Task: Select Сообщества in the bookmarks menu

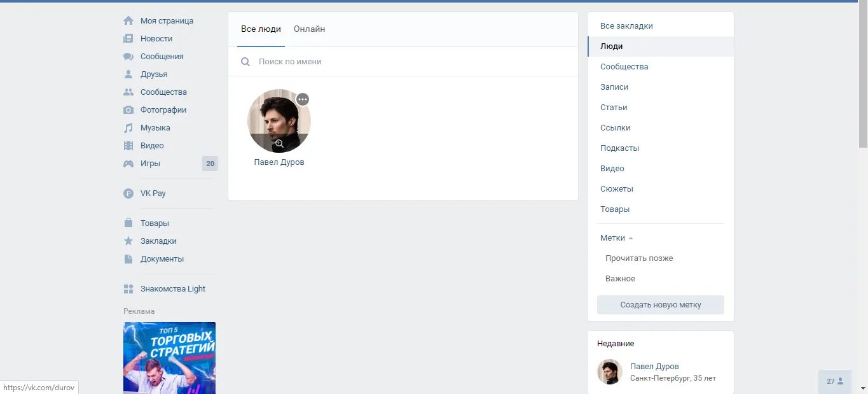Action: click(661, 67)
